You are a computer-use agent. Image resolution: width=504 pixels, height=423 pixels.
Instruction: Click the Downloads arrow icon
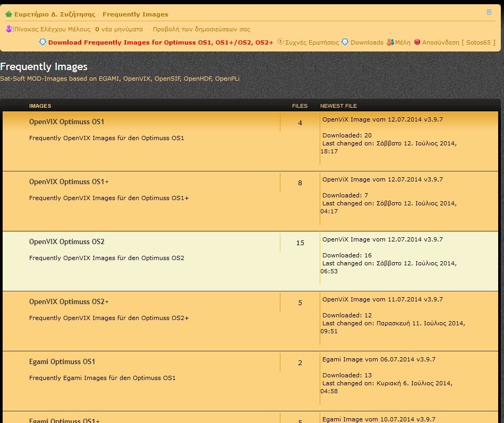point(345,42)
